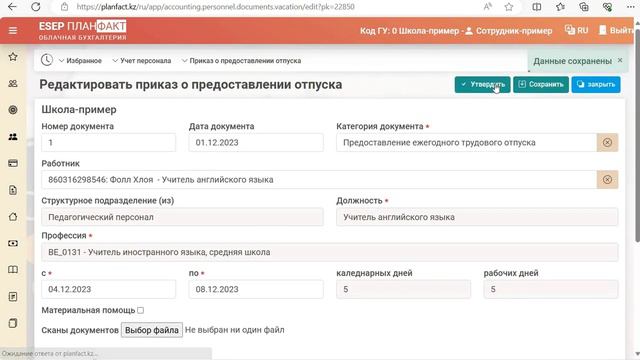Dismiss the Данные сохранены notification
The width and height of the screenshot is (640, 360).
620,60
